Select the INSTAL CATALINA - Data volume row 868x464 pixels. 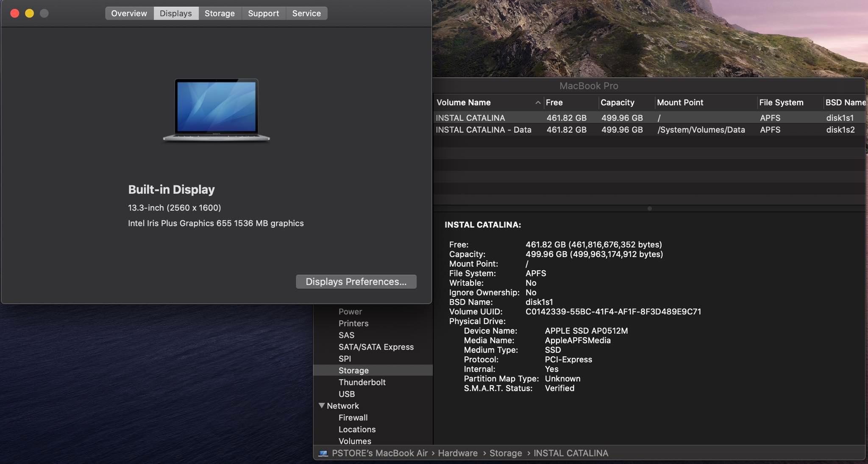(483, 130)
